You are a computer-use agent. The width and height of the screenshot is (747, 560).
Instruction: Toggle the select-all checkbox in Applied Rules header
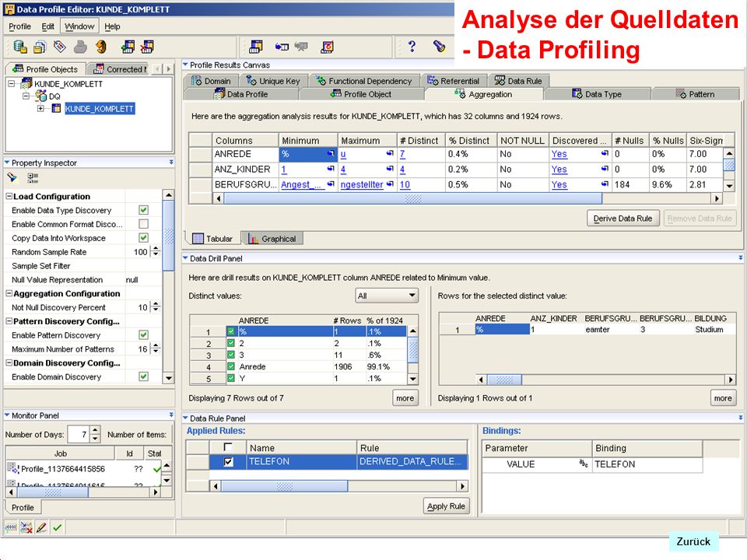pyautogui.click(x=228, y=447)
